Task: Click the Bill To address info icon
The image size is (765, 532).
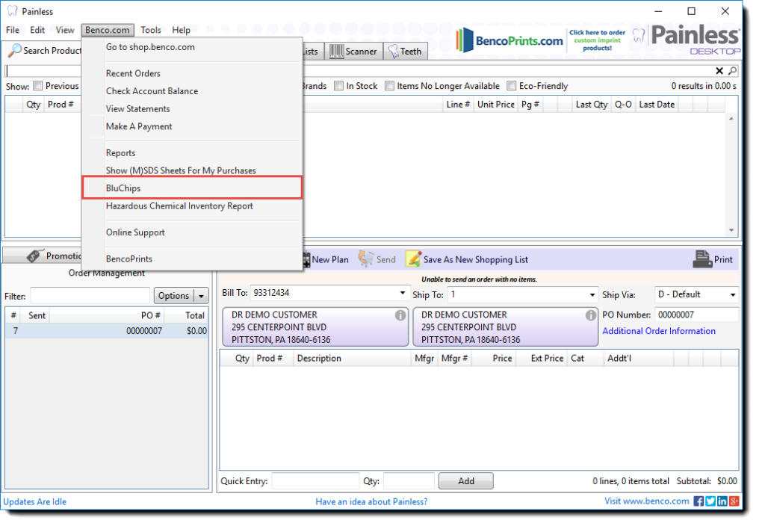Action: (x=400, y=315)
